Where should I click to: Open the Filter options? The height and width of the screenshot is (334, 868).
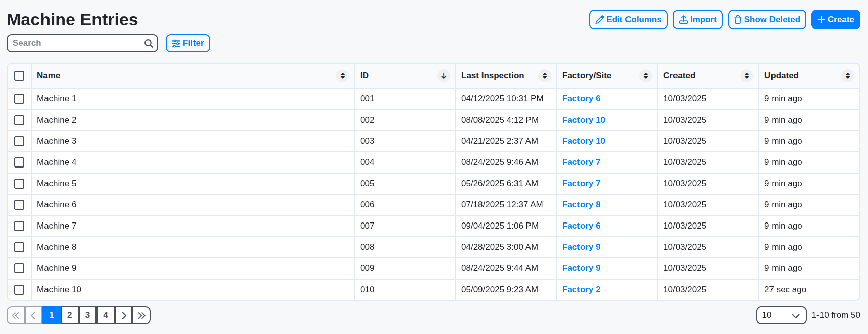(x=188, y=43)
